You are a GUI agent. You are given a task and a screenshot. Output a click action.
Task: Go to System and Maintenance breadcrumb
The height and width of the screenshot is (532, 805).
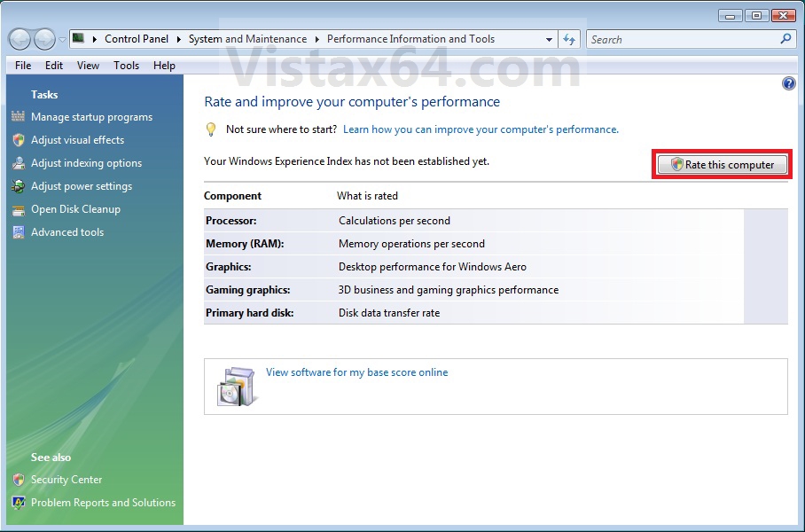(247, 39)
